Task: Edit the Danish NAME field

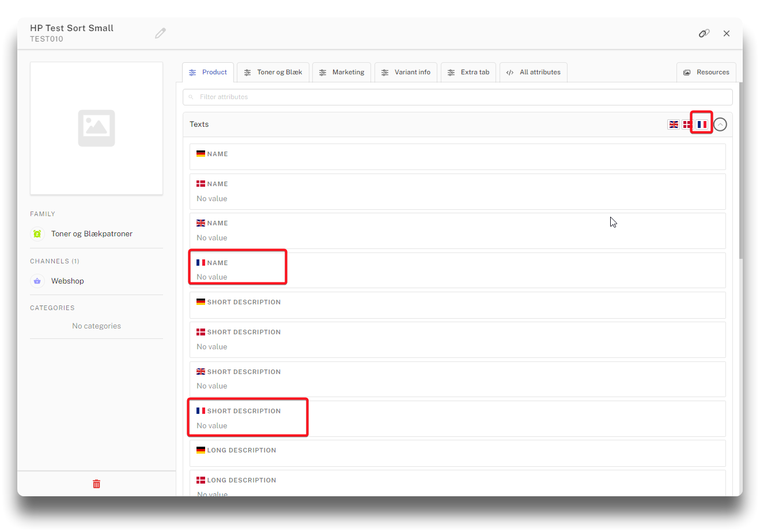Action: pos(457,191)
